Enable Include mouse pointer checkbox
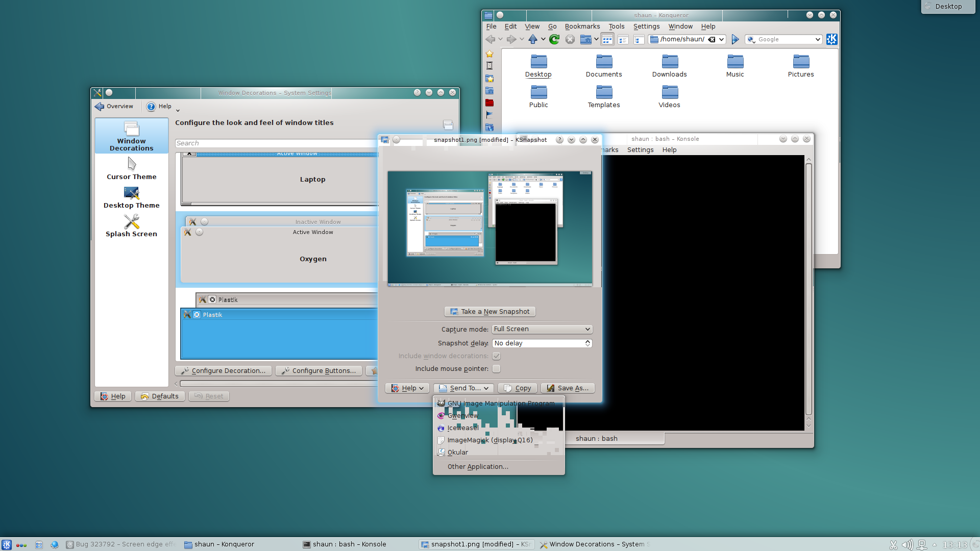980x551 pixels. (x=496, y=369)
